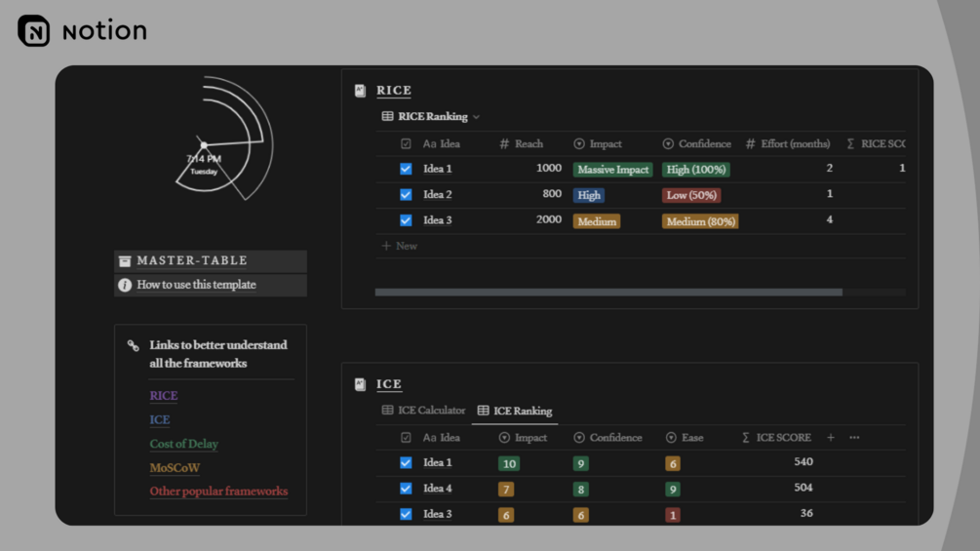Click the Reach value 1000 cell

[549, 168]
